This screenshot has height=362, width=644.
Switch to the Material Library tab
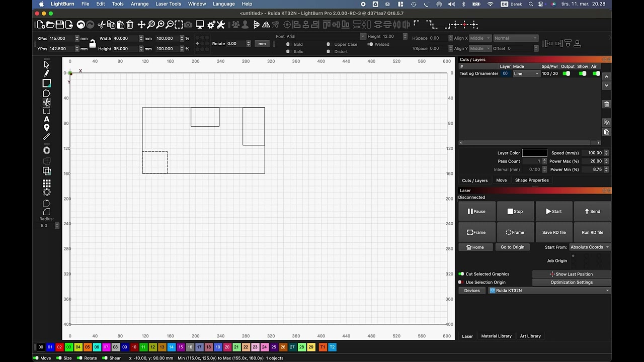pyautogui.click(x=496, y=336)
